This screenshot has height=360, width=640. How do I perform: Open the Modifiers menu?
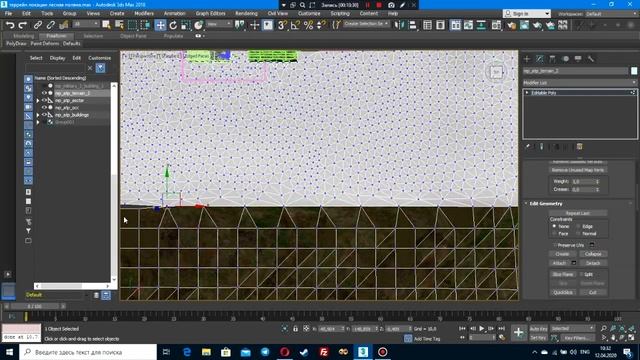click(x=144, y=13)
